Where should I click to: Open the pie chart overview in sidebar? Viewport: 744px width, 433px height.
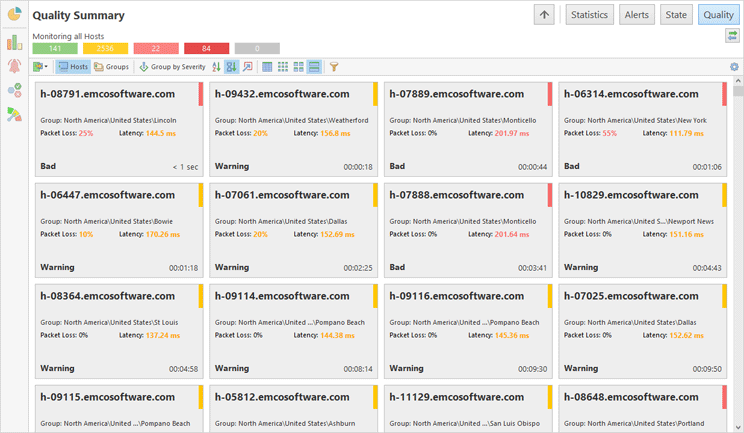(14, 15)
